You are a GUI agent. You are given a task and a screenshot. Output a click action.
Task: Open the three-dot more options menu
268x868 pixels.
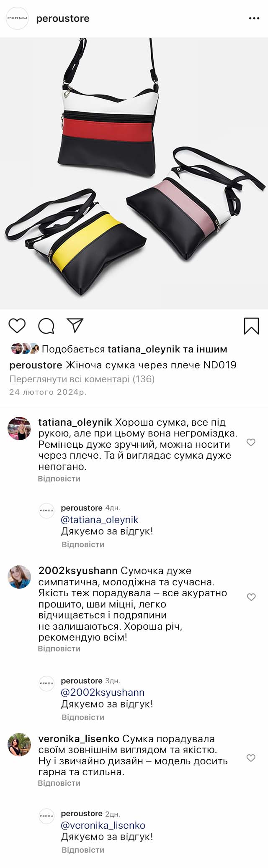(254, 18)
